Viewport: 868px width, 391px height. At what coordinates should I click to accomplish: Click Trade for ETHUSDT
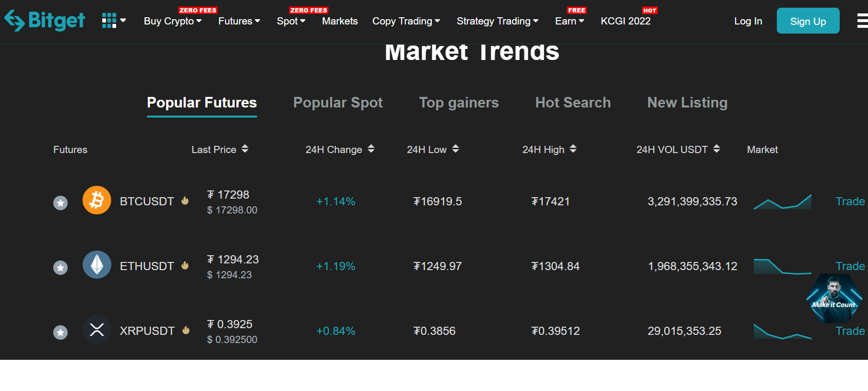850,266
